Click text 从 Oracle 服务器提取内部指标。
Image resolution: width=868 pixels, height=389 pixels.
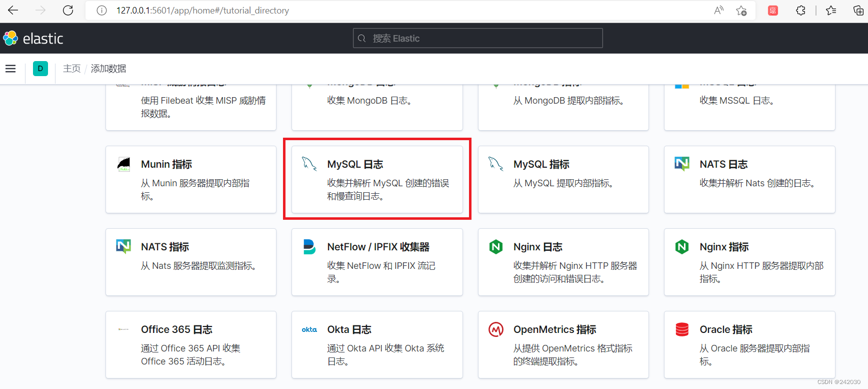pos(754,355)
